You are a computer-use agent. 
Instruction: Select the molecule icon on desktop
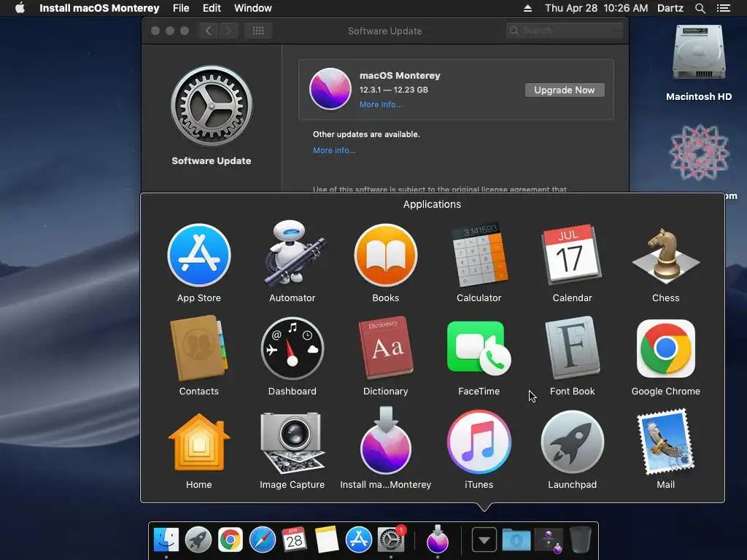(x=699, y=152)
